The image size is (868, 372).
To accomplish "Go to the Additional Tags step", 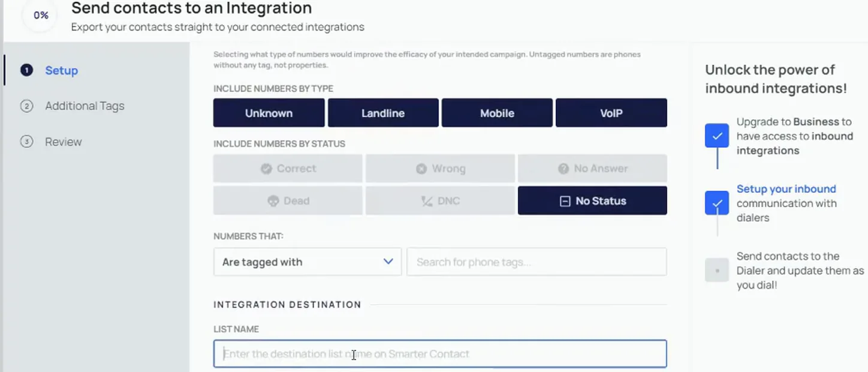I will [85, 106].
